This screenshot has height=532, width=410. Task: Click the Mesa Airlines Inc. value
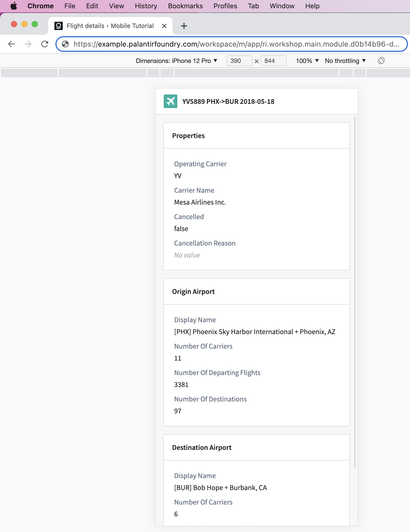pos(200,202)
